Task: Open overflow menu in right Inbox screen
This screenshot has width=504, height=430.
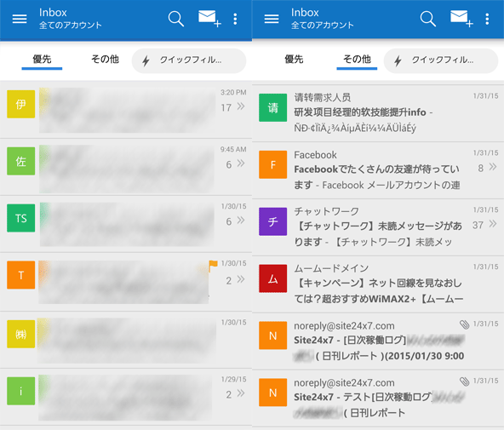Action: 487,19
